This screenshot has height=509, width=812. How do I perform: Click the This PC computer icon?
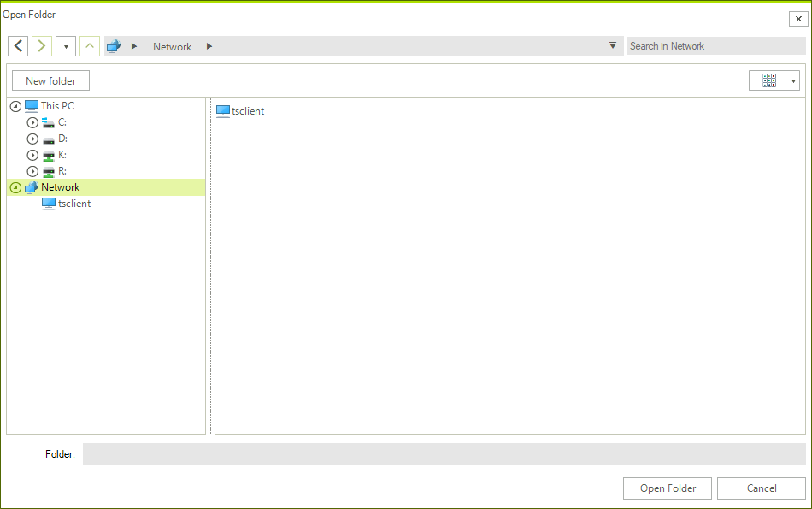(31, 105)
